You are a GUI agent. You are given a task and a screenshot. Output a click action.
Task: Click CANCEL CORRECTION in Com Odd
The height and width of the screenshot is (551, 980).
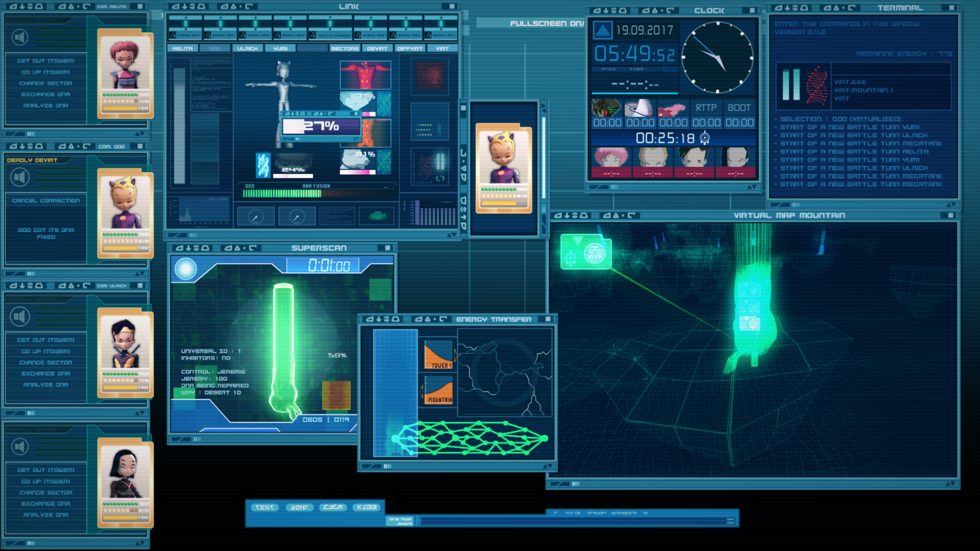click(46, 200)
